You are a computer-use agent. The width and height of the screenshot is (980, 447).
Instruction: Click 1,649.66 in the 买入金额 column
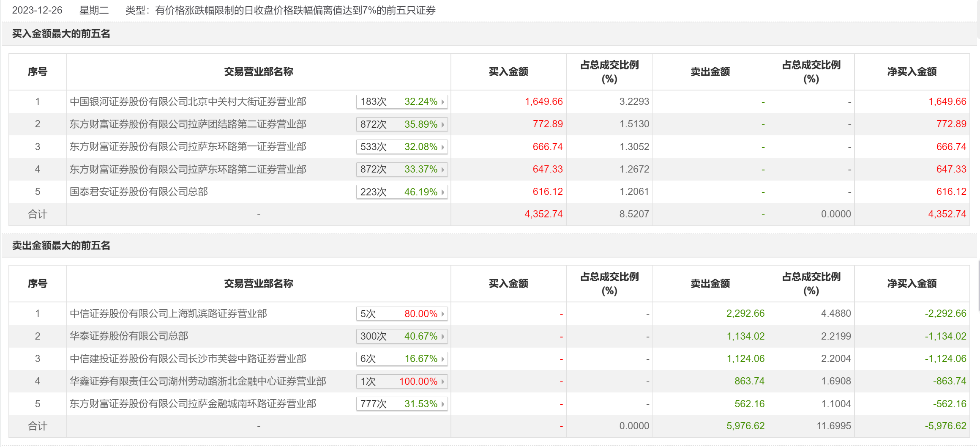[544, 101]
